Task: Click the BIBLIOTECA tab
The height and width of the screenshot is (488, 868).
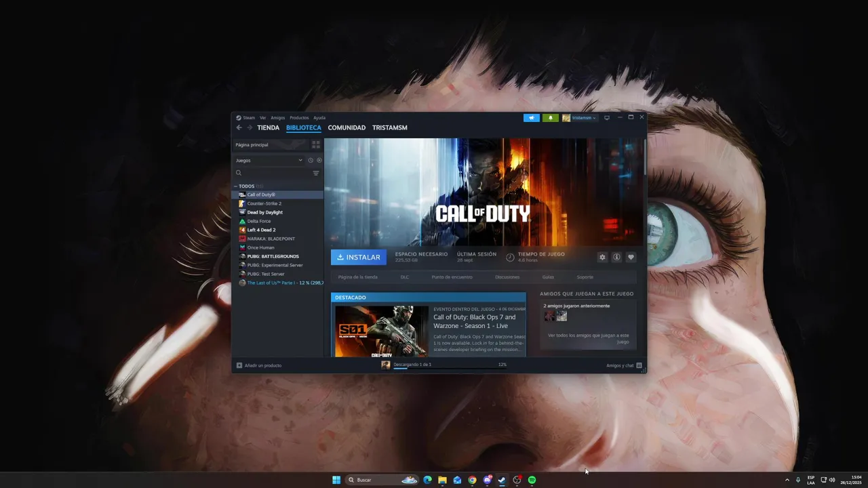Action: click(x=304, y=127)
